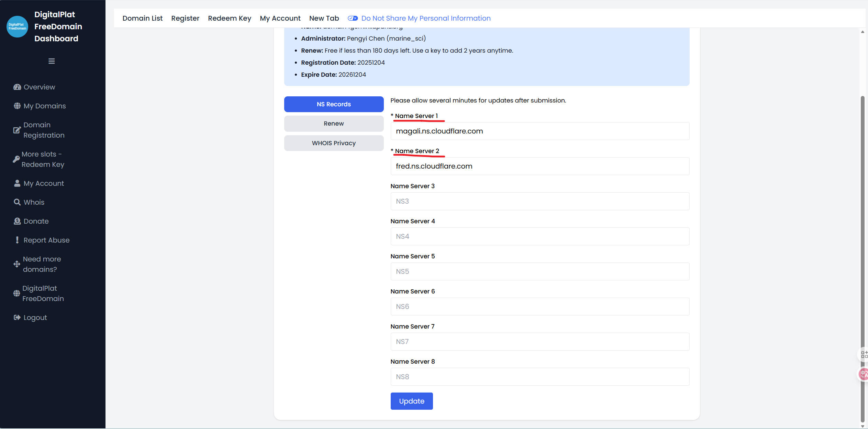The height and width of the screenshot is (429, 868).
Task: Open Overview dashboard gauge icon
Action: click(17, 87)
